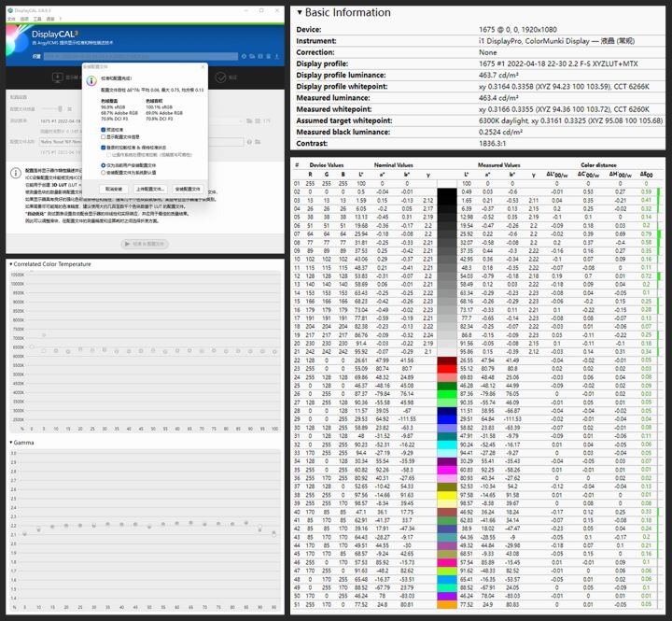Click the 上传配置文件... upload profile button
Screen dimensions: 672x621
coord(150,189)
